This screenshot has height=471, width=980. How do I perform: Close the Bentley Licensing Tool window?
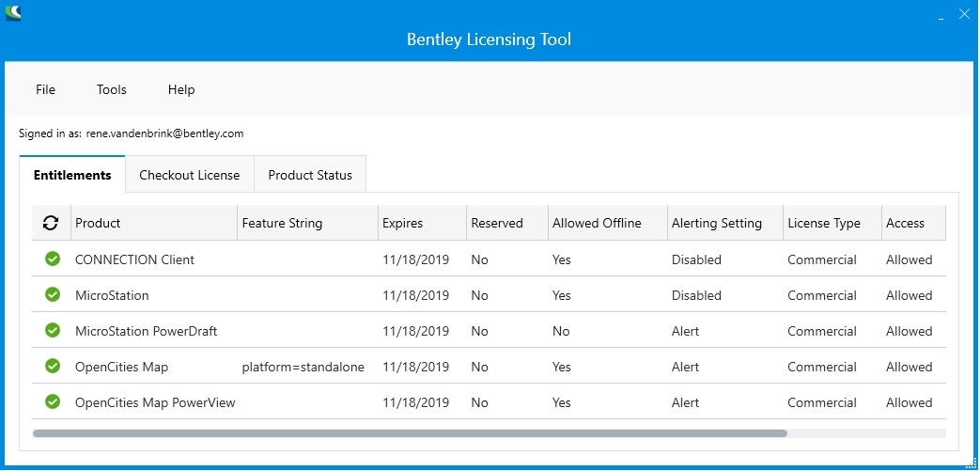(x=964, y=14)
